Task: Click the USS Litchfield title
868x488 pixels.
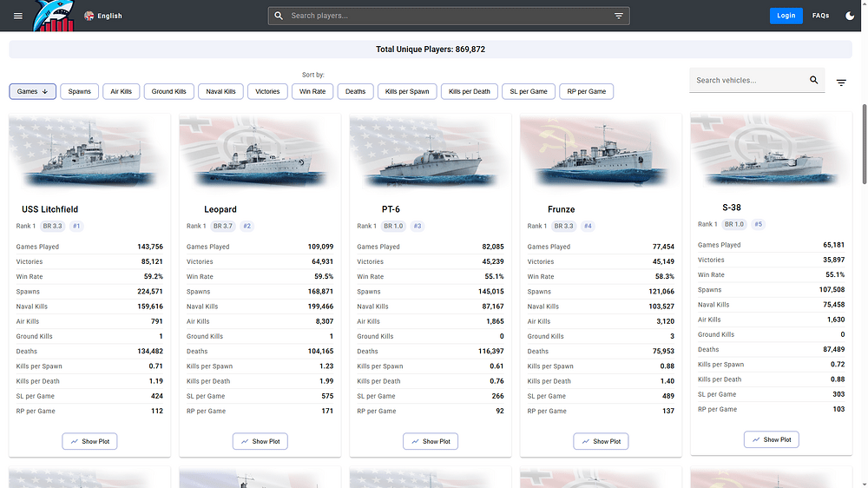Action: (x=49, y=209)
